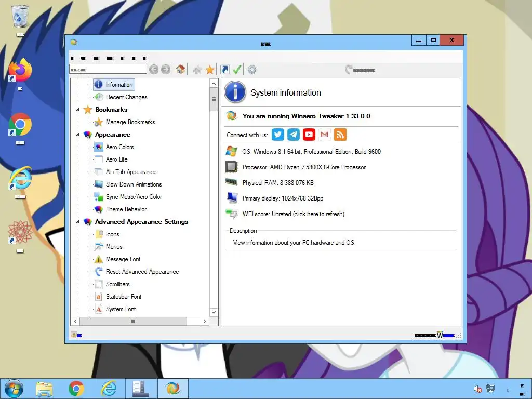This screenshot has width=532, height=399.
Task: Click the processor chip icon
Action: (231, 167)
